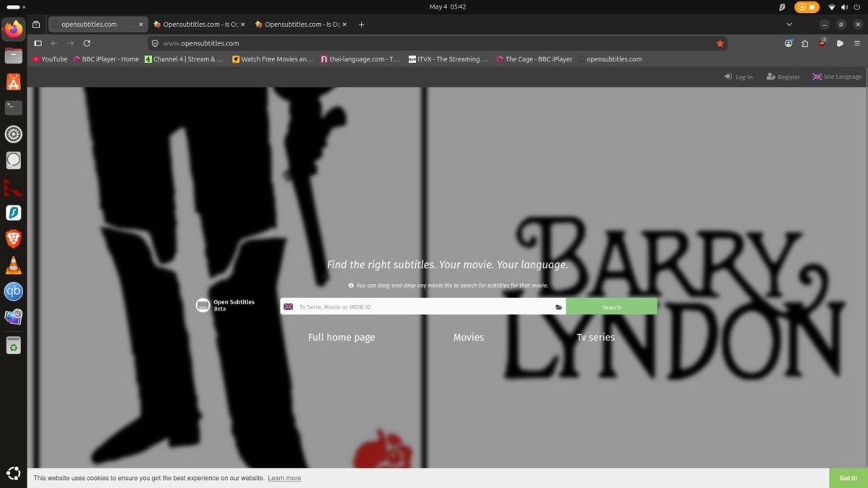The image size is (868, 488).
Task: Open a new tab with plus icon
Action: (362, 24)
